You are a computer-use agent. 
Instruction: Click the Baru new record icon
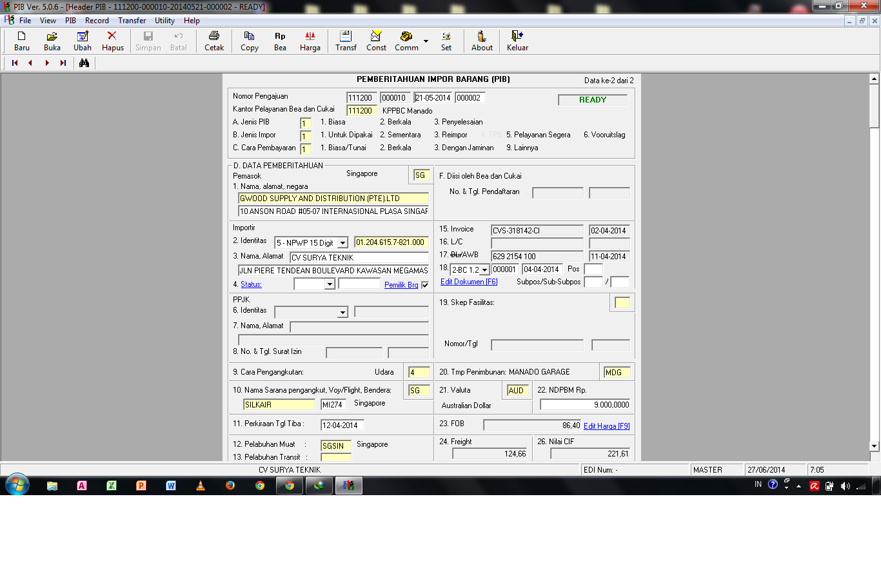point(22,36)
